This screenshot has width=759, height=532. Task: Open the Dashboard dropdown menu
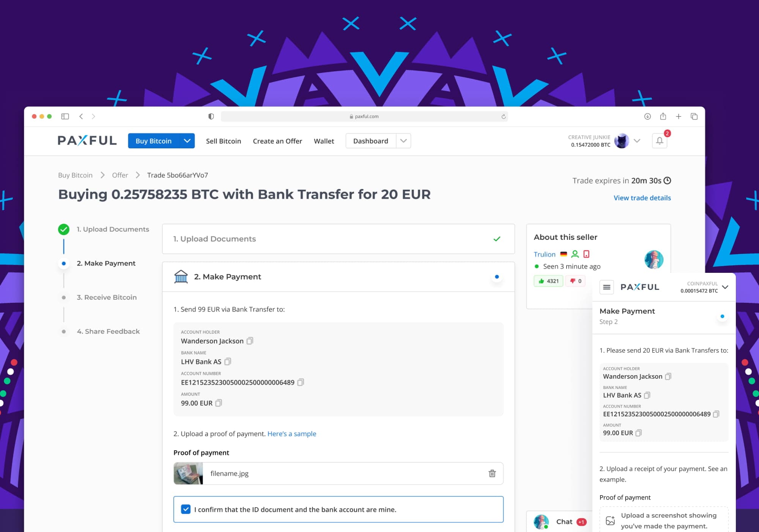tap(403, 141)
